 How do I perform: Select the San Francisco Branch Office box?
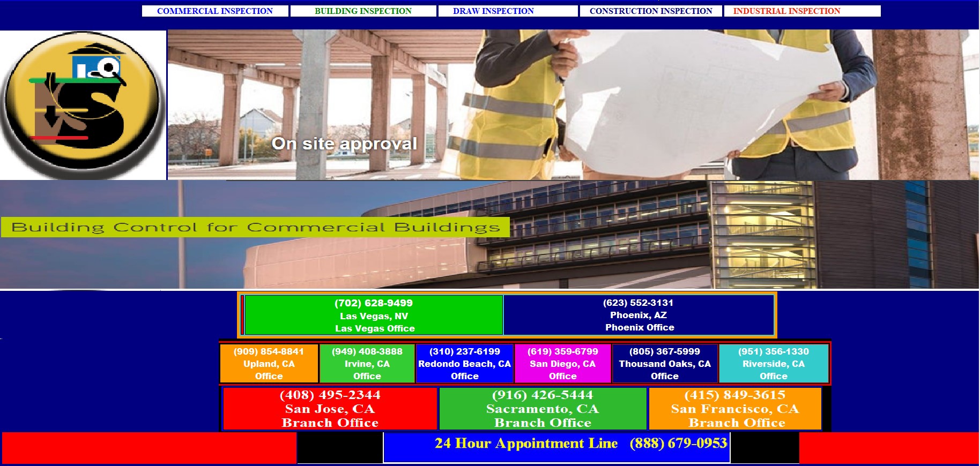[x=735, y=409]
